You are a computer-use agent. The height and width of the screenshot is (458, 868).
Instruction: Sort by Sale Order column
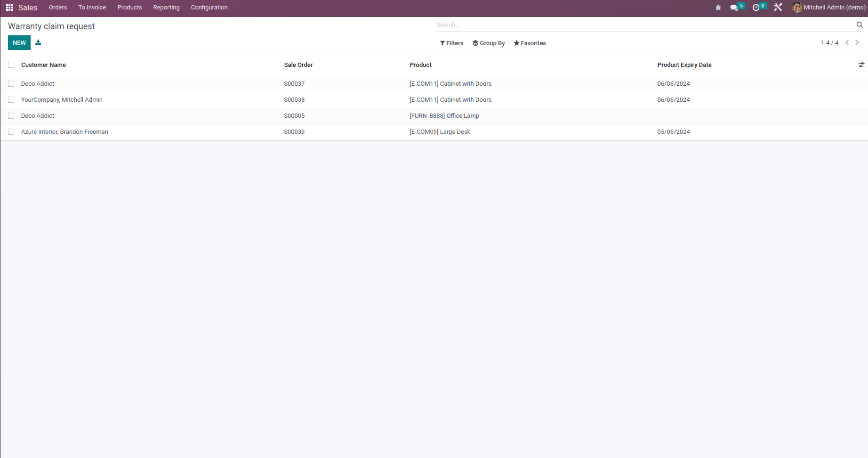(x=298, y=65)
